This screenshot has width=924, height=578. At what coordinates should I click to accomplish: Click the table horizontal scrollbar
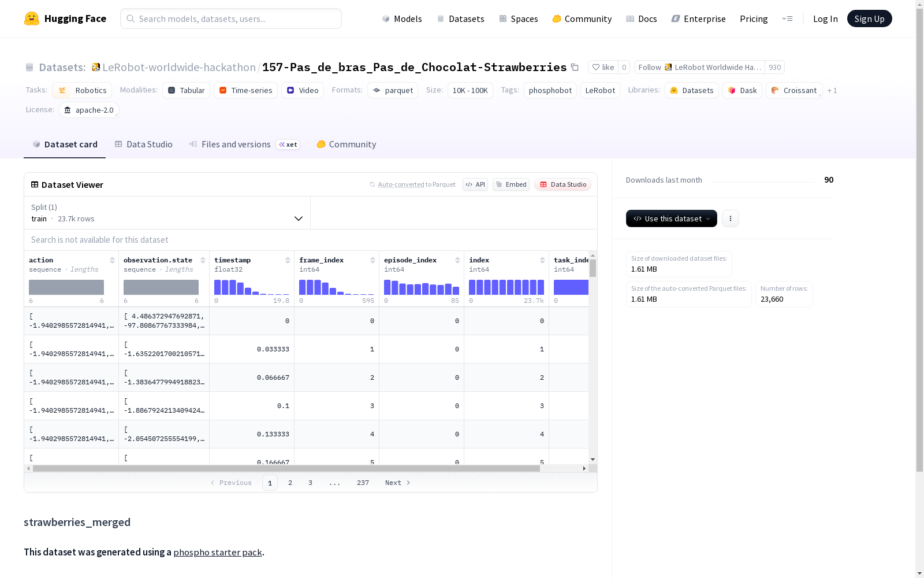[x=286, y=468]
